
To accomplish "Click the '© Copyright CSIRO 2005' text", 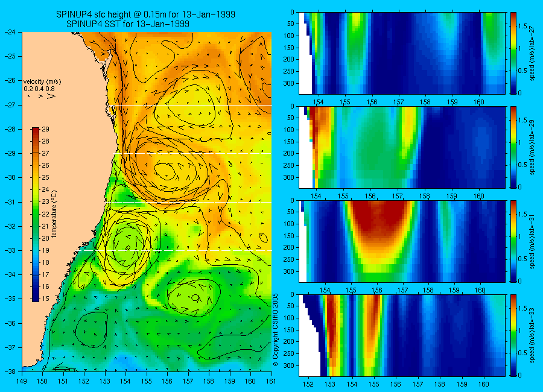I will pyautogui.click(x=275, y=330).
